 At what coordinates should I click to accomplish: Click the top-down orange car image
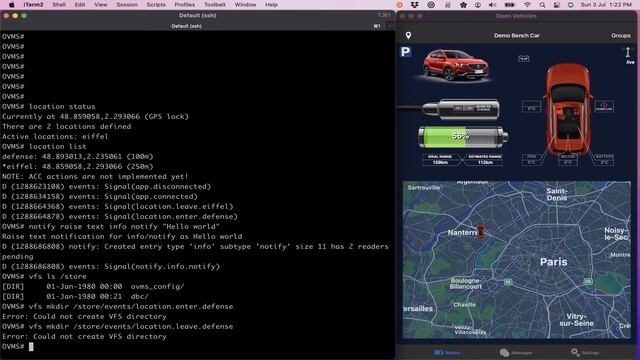click(x=568, y=109)
